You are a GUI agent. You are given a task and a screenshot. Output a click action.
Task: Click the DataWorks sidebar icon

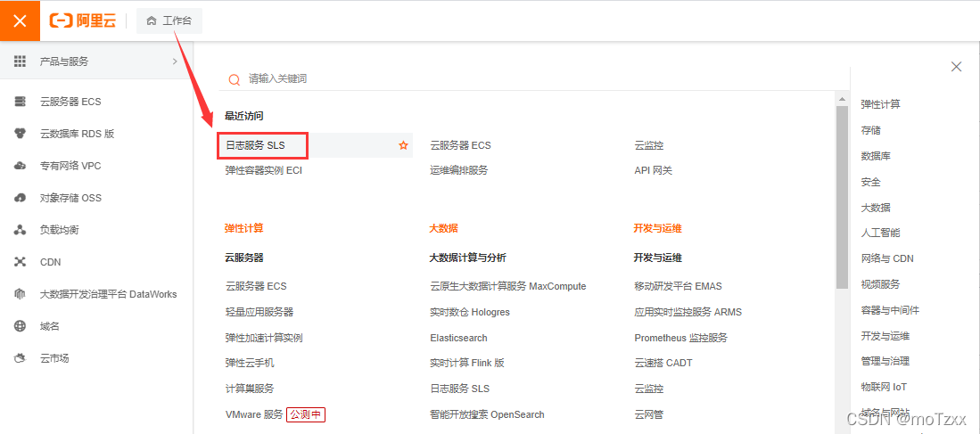click(x=20, y=294)
